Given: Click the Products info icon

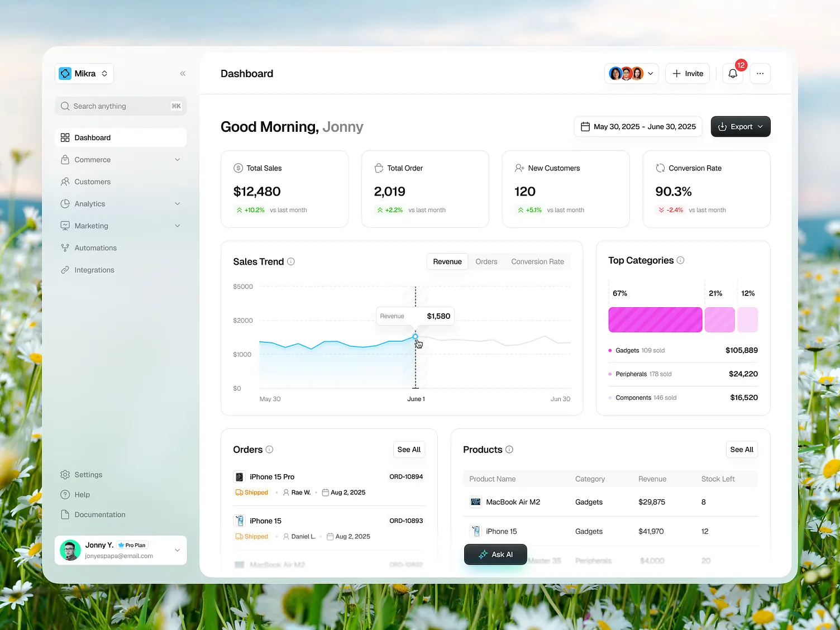Looking at the screenshot, I should tap(509, 450).
